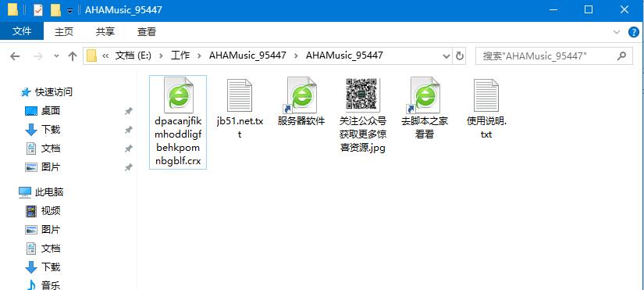Click the pin icon next to Quick access 下载
Screen dimensions: 644x290
(x=129, y=130)
